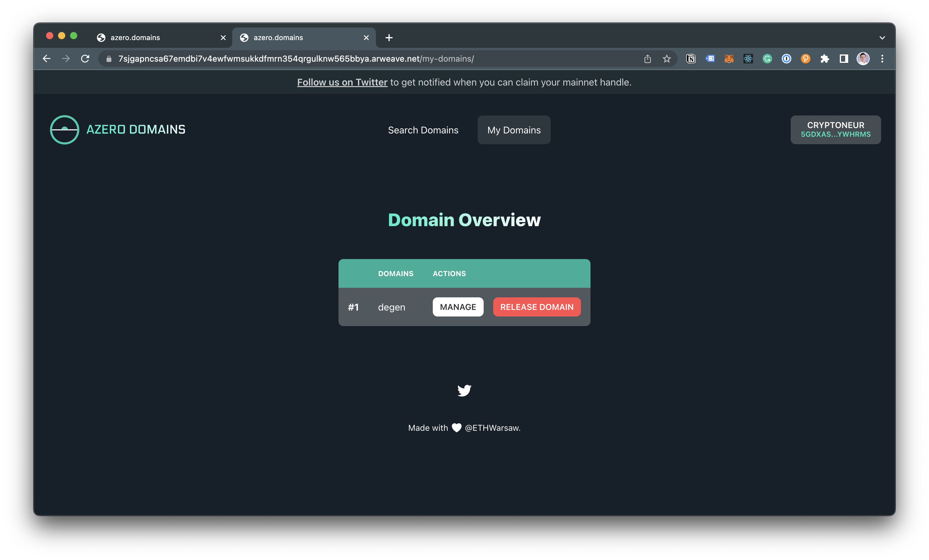Follow the 'Follow us on Twitter' link

(342, 82)
